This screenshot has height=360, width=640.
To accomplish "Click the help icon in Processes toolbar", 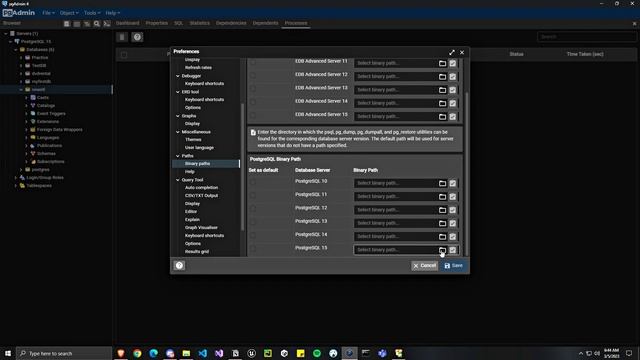I will click(x=137, y=37).
